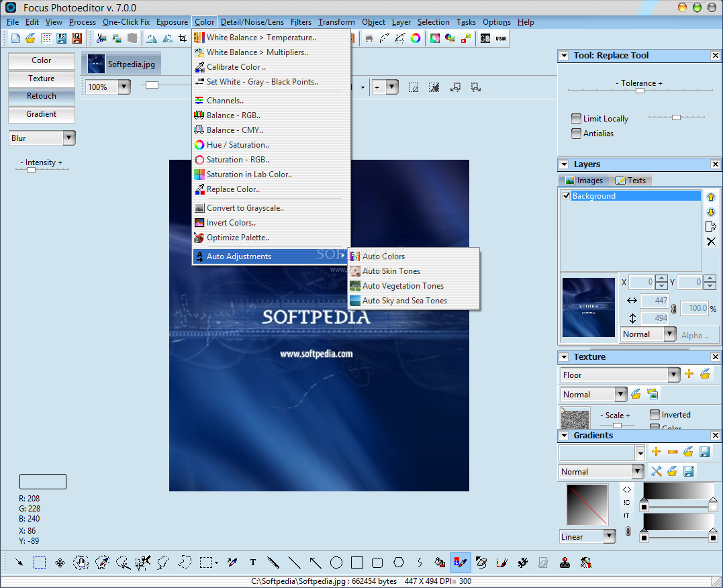Select the lasso selection tool
Image resolution: width=723 pixels, height=588 pixels.
click(x=162, y=562)
